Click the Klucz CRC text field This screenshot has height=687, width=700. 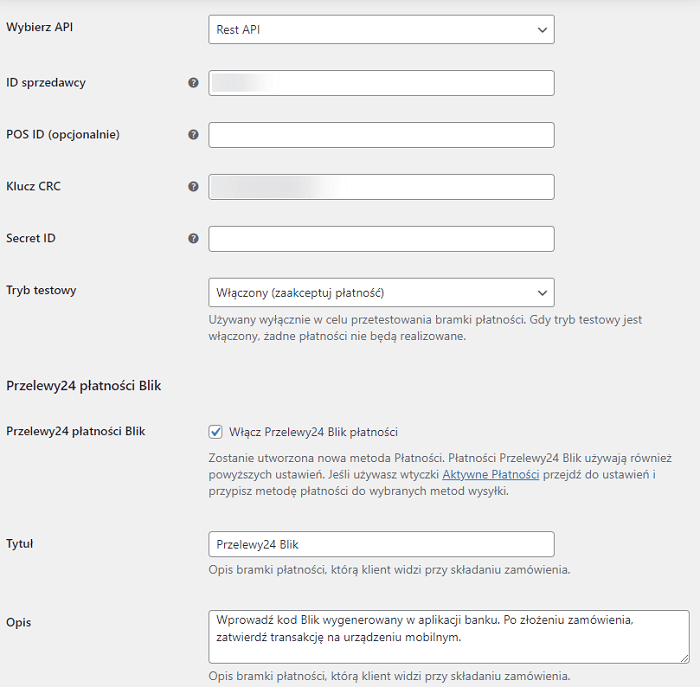pyautogui.click(x=381, y=187)
